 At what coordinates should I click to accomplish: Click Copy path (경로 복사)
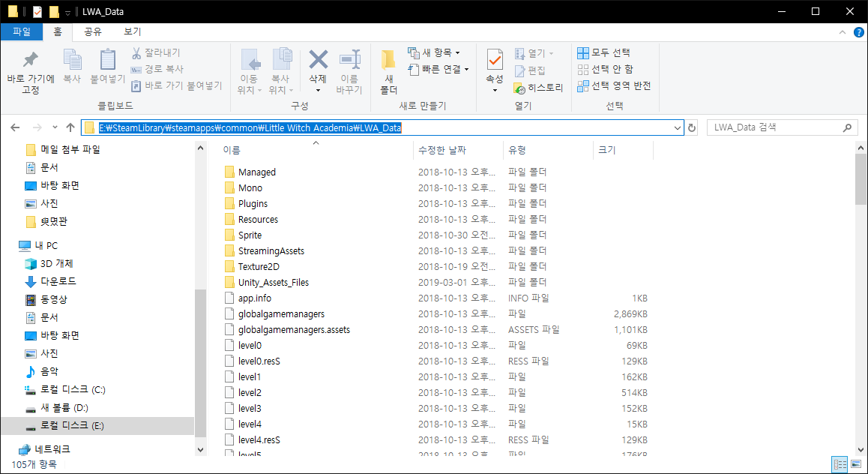coord(157,69)
